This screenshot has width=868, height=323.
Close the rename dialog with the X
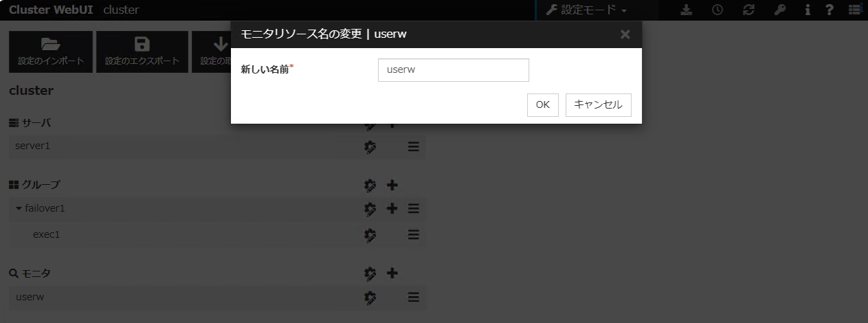click(625, 34)
